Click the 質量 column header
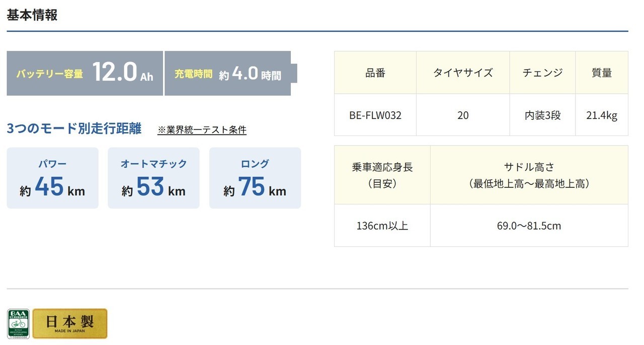Screen dimensions: 644x345 [602, 73]
